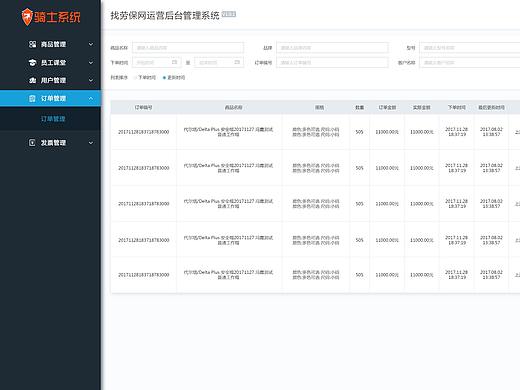
Task: Focus the 型号 input field
Action: click(x=470, y=48)
